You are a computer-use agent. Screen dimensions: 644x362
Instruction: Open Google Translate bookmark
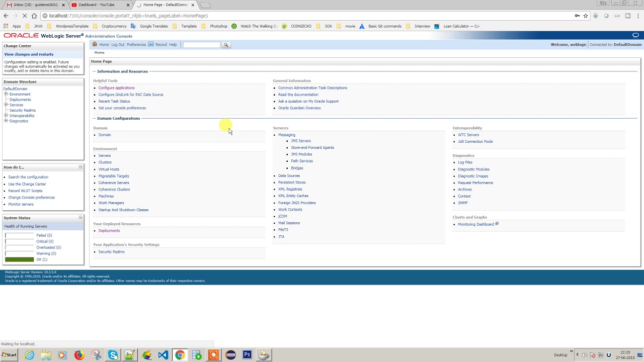(149, 26)
